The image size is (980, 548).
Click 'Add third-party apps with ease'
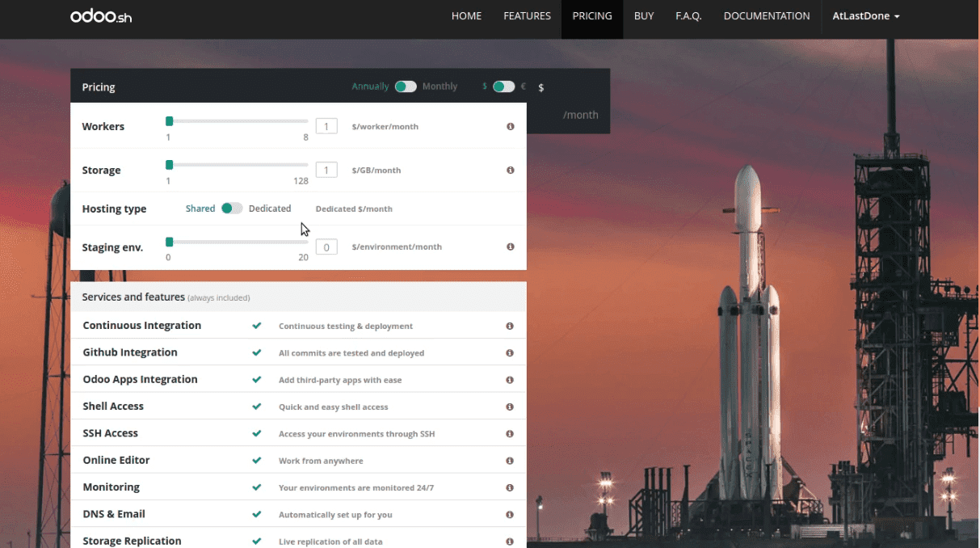(x=340, y=380)
